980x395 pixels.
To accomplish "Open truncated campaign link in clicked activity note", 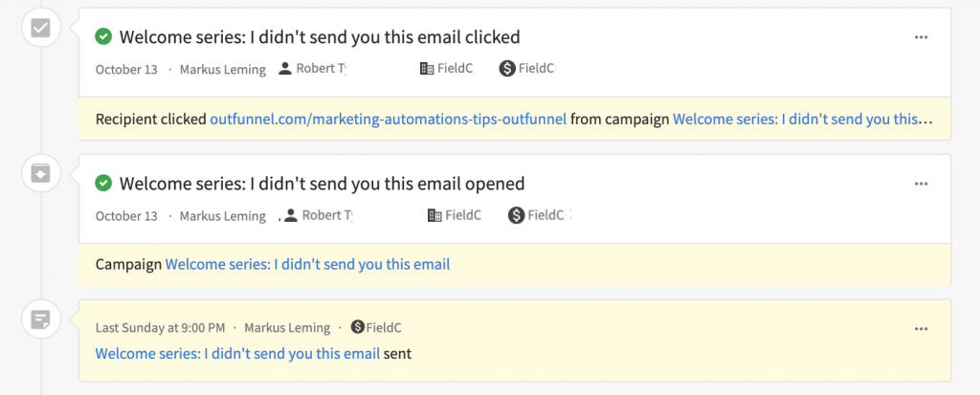I will click(803, 119).
